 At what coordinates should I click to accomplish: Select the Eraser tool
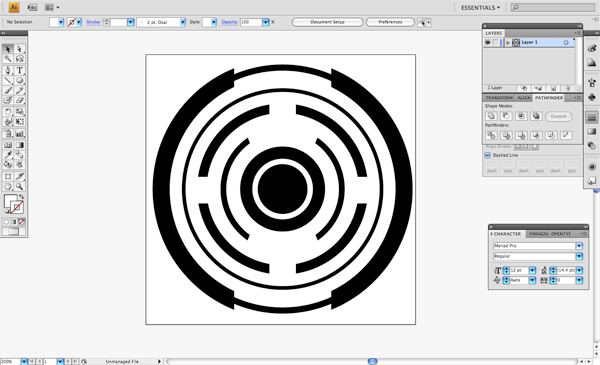pos(20,100)
